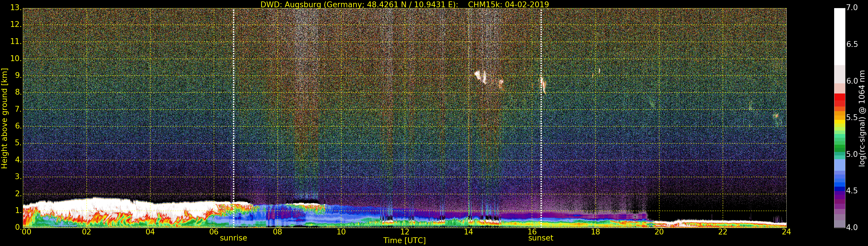Click the "Height above ground [km]" axis label
Image resolution: width=868 pixels, height=246 pixels.
(4, 118)
